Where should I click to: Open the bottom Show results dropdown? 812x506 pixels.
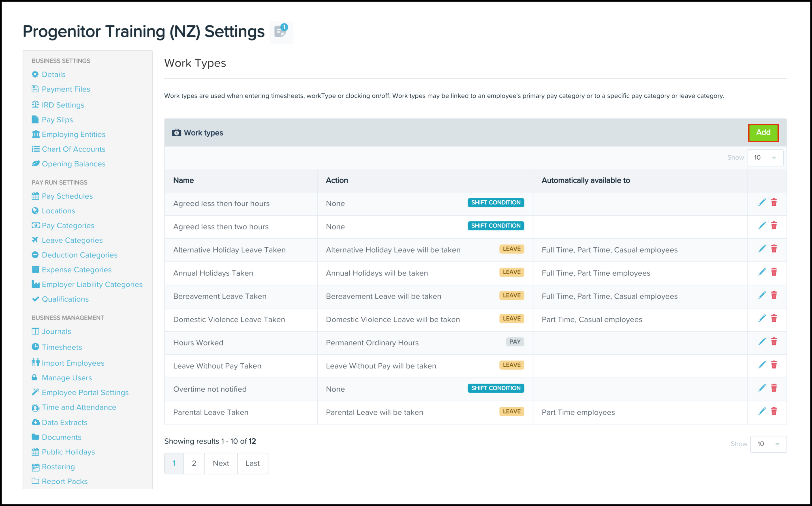coord(768,444)
